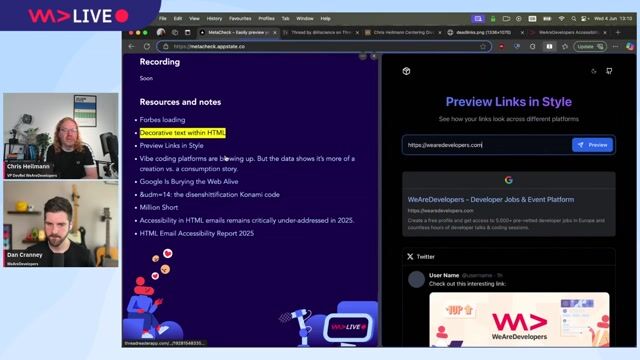Click the Recording heading
This screenshot has width=640, height=360.
160,62
